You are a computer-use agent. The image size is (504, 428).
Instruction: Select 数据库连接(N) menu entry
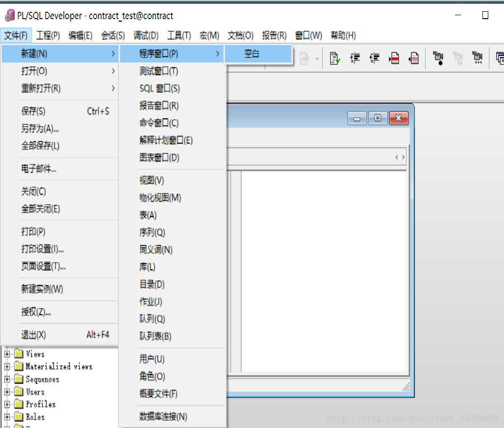coord(172,416)
